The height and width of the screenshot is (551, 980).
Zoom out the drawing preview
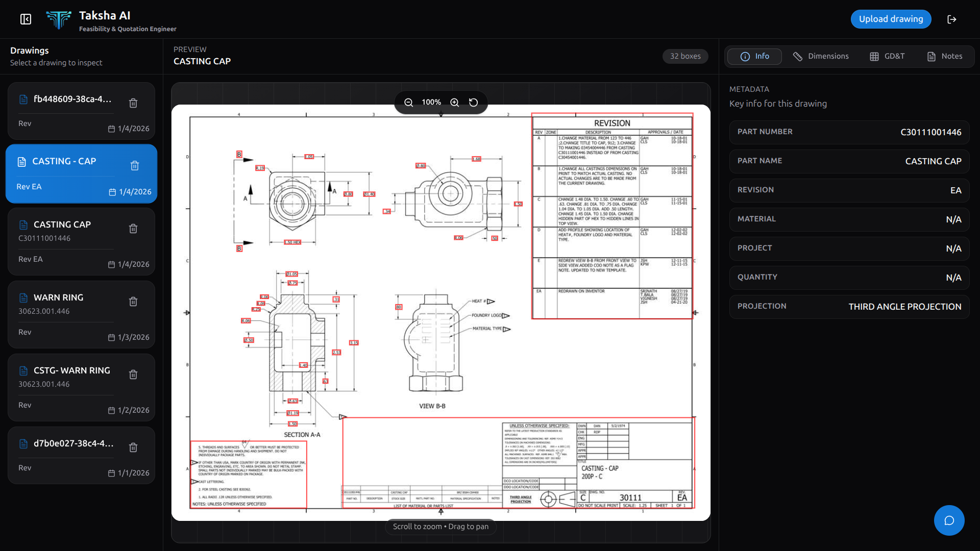408,103
